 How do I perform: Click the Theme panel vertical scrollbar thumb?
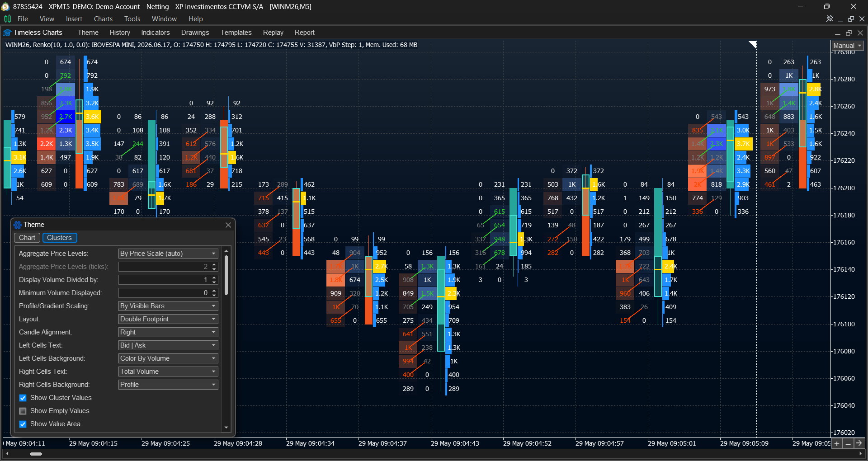click(226, 276)
